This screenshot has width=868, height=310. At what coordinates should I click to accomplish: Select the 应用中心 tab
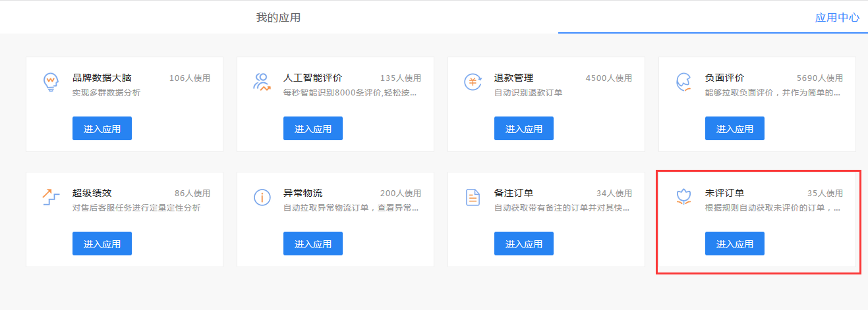click(x=836, y=18)
